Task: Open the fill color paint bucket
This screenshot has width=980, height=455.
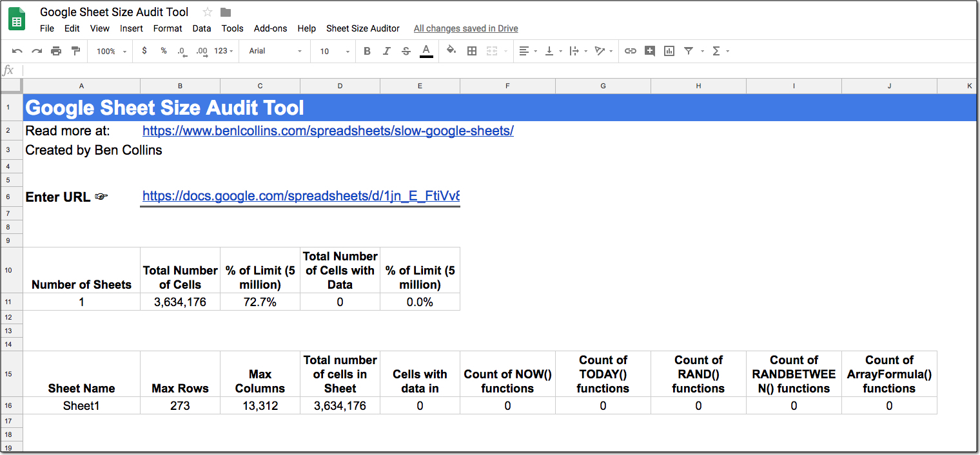Action: pos(451,51)
